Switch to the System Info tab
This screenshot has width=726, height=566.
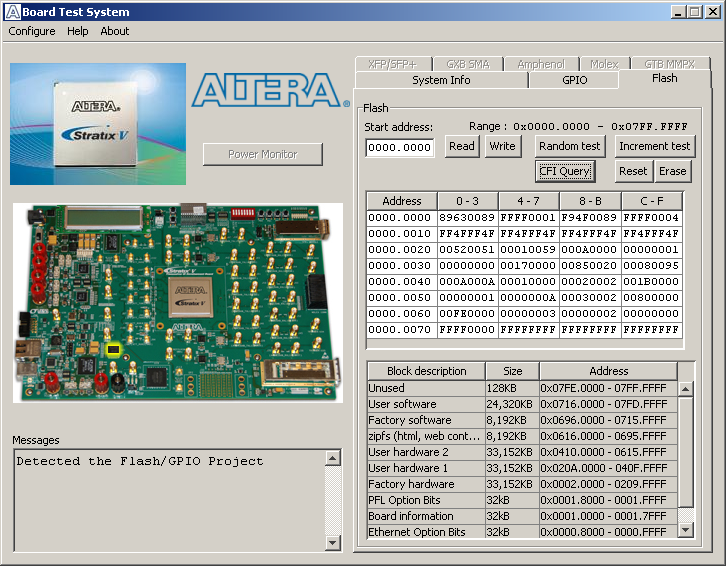tap(441, 80)
